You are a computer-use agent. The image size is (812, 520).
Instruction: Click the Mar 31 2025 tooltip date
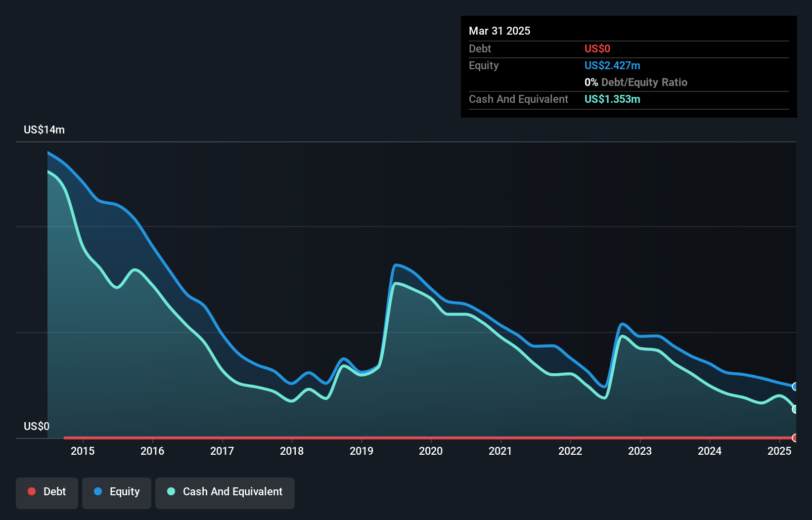point(499,31)
